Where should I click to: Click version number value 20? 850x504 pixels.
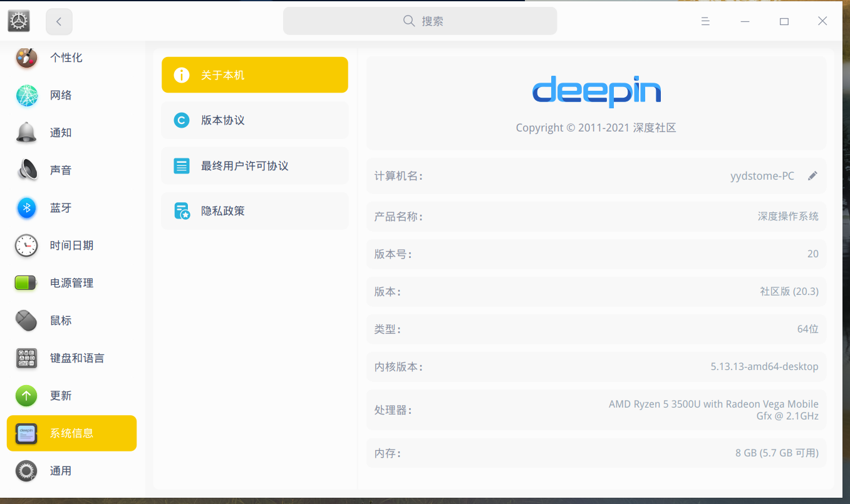tap(813, 254)
